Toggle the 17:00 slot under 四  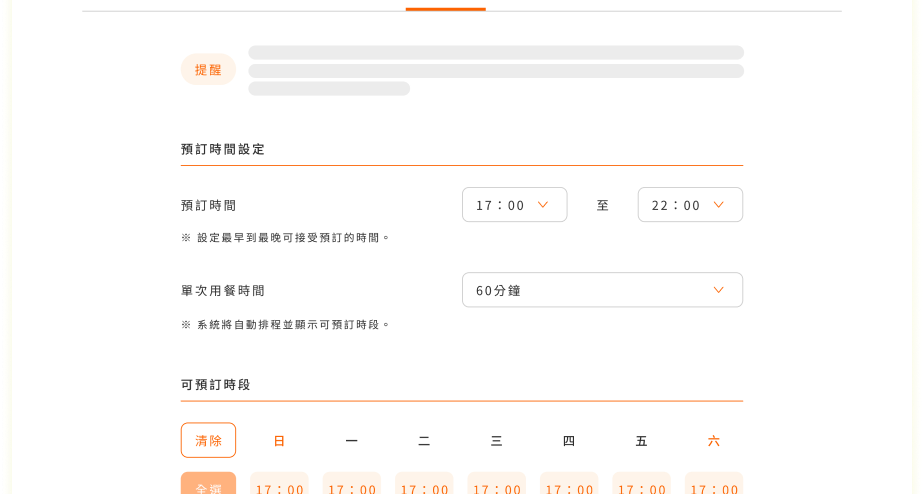coord(569,485)
